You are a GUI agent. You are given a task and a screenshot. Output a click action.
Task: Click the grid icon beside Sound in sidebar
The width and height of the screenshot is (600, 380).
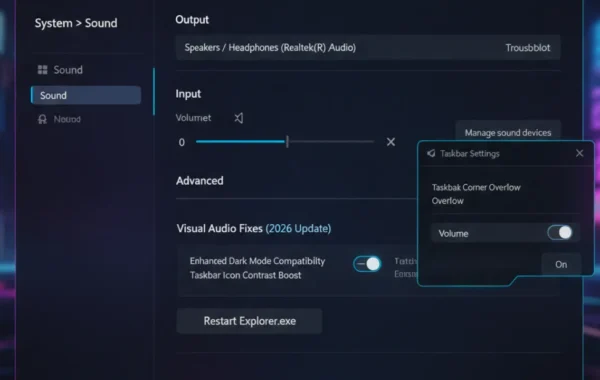click(x=42, y=70)
